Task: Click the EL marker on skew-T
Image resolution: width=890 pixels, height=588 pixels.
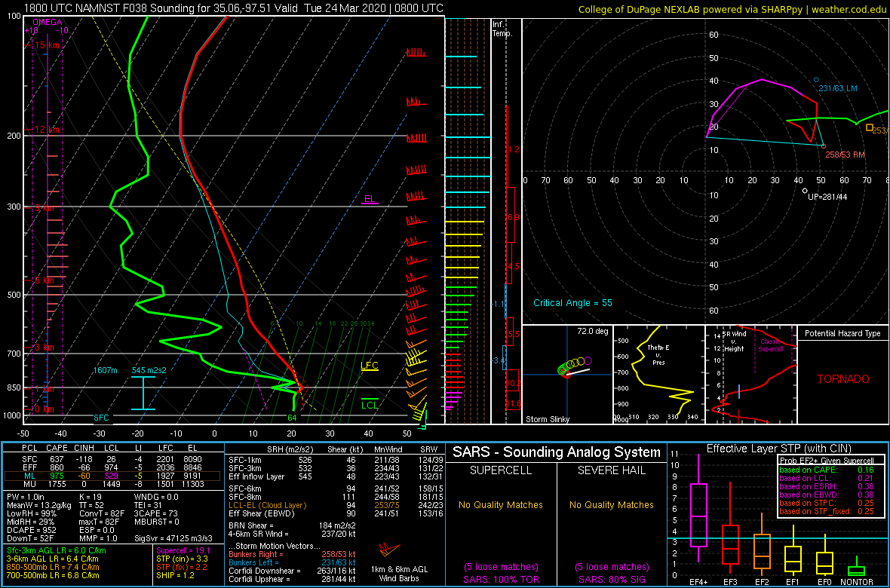Action: coord(370,199)
